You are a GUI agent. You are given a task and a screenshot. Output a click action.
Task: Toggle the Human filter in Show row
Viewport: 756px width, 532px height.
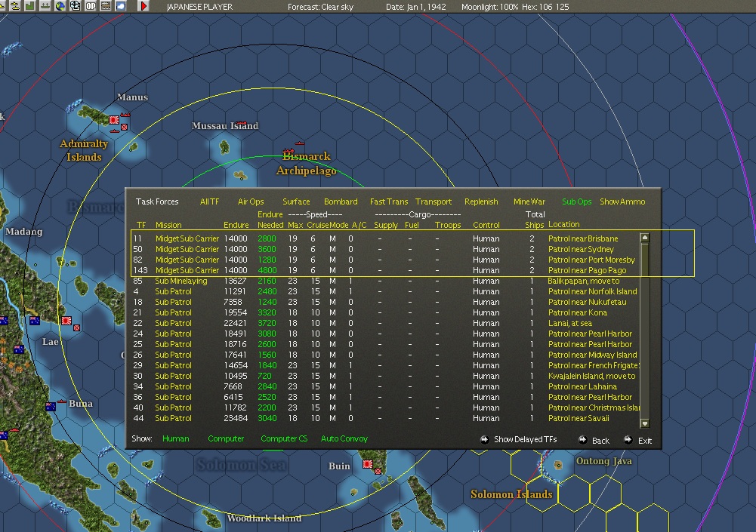[175, 438]
